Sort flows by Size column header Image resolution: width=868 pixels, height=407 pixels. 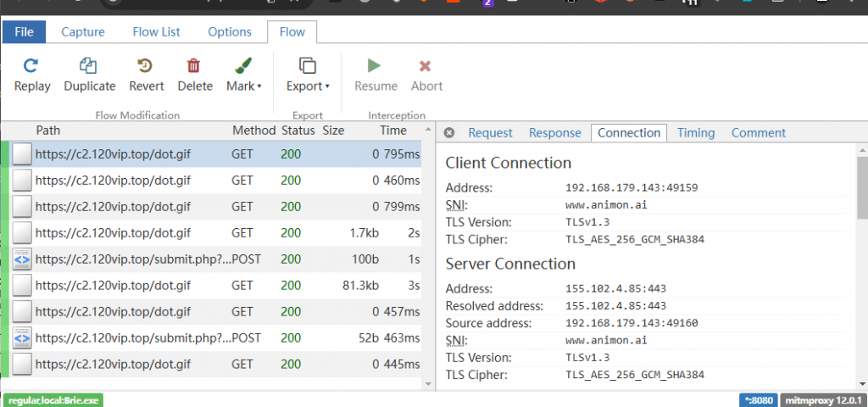[x=333, y=131]
